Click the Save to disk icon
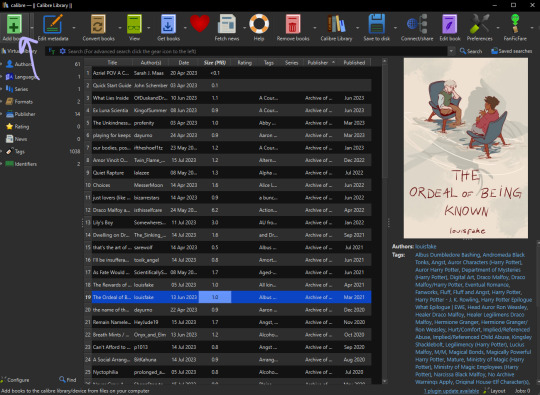Screen dimensions: 540x395 (376, 24)
